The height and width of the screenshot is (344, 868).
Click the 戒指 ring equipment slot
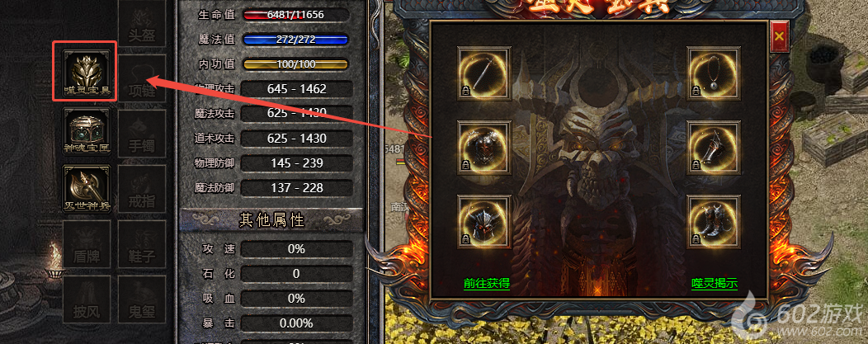pyautogui.click(x=142, y=189)
